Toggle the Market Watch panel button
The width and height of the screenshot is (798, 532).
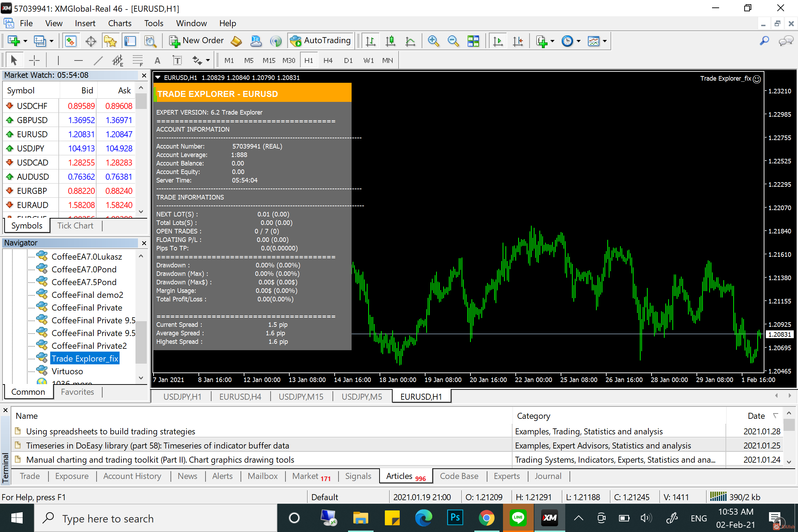71,41
